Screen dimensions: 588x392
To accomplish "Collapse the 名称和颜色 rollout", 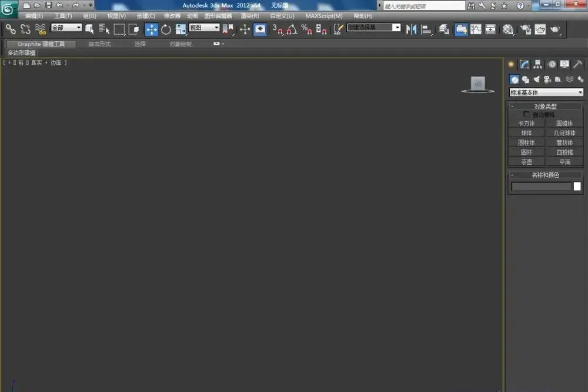I will point(546,175).
